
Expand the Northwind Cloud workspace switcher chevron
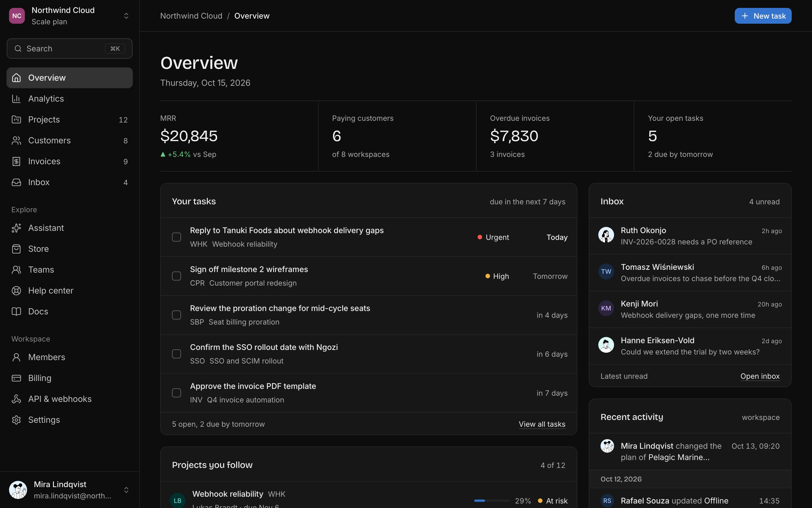pos(126,16)
